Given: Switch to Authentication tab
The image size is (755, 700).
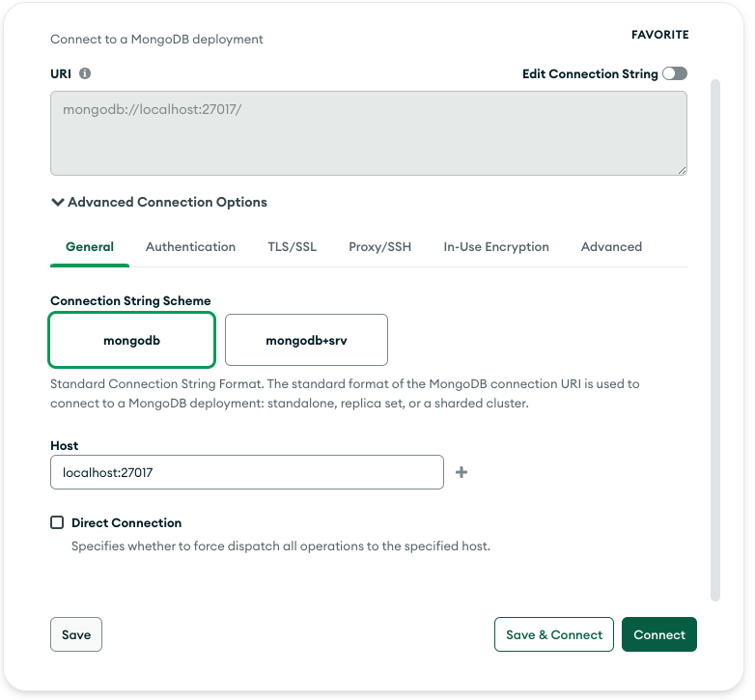Looking at the screenshot, I should (190, 247).
